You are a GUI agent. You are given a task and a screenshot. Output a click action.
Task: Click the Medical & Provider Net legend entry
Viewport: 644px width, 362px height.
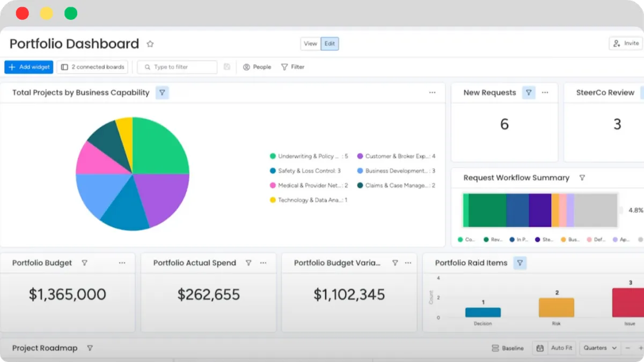tap(309, 185)
